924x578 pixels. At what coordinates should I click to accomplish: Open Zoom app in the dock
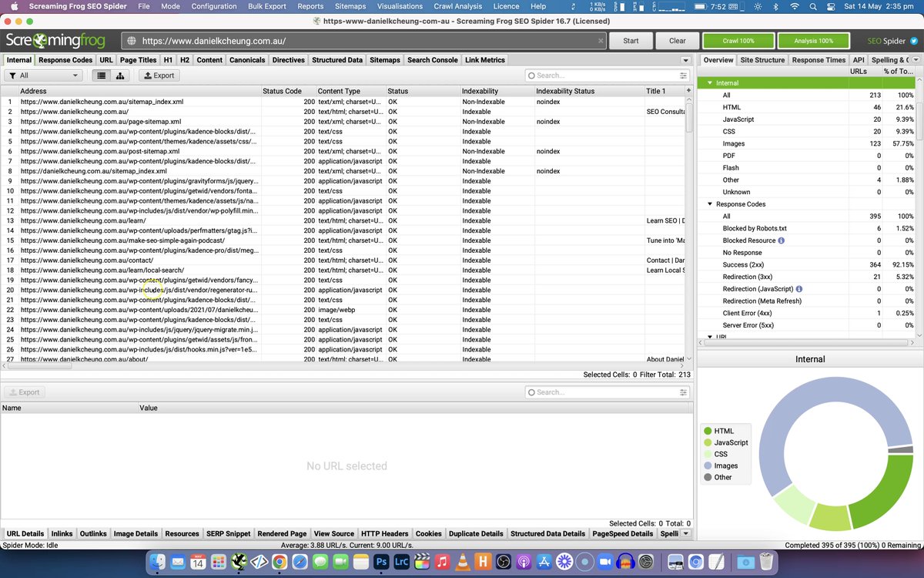click(x=605, y=562)
